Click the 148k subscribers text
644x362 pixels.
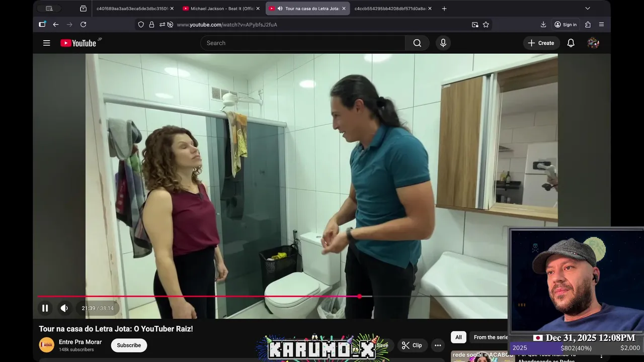tap(76, 349)
